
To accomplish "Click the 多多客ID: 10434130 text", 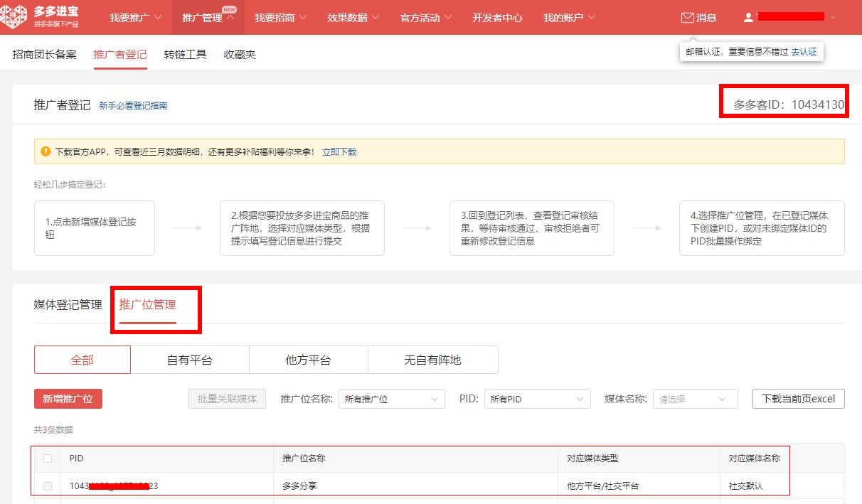I will (789, 105).
